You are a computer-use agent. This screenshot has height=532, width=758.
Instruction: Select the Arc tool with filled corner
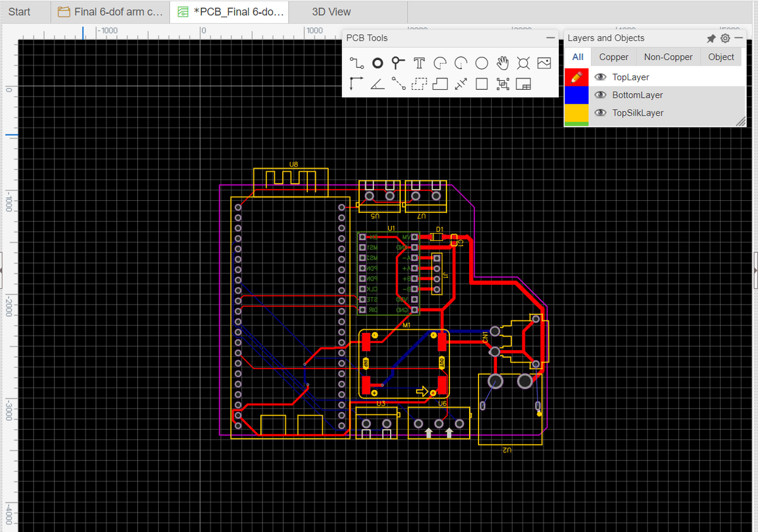click(x=440, y=63)
